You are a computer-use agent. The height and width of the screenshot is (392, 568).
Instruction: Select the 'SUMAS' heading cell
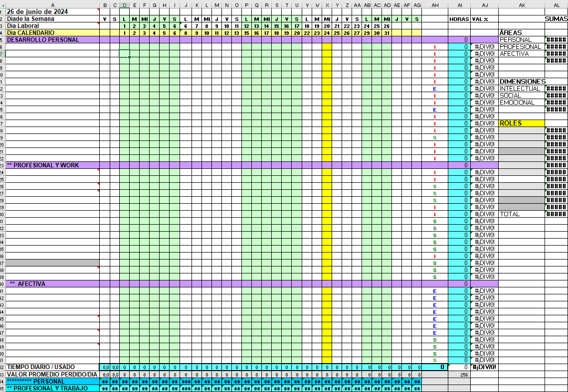click(556, 18)
